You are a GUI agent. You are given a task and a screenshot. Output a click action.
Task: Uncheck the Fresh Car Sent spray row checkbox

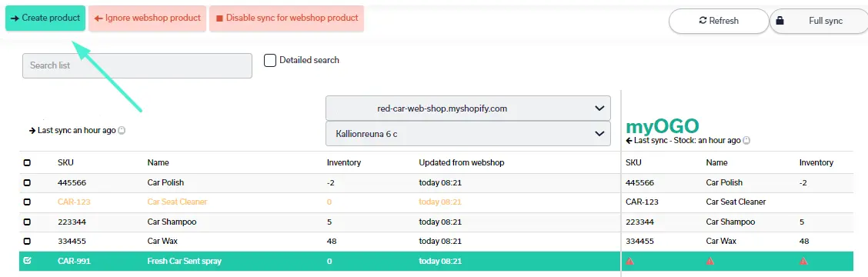coord(27,261)
